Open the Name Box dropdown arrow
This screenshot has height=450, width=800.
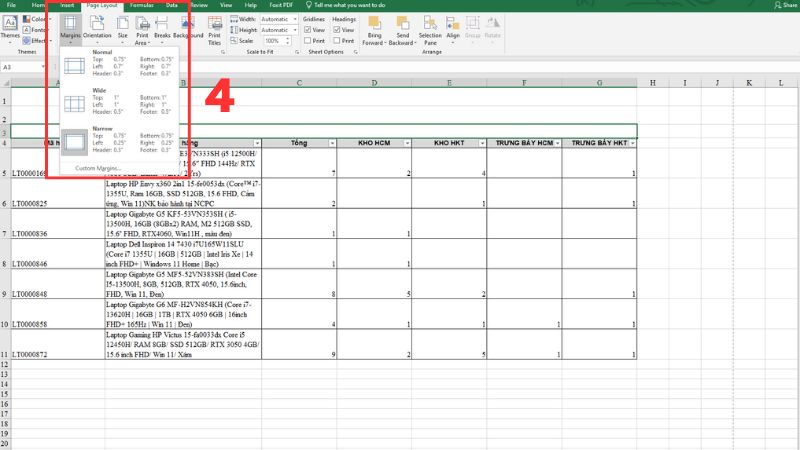[x=43, y=67]
